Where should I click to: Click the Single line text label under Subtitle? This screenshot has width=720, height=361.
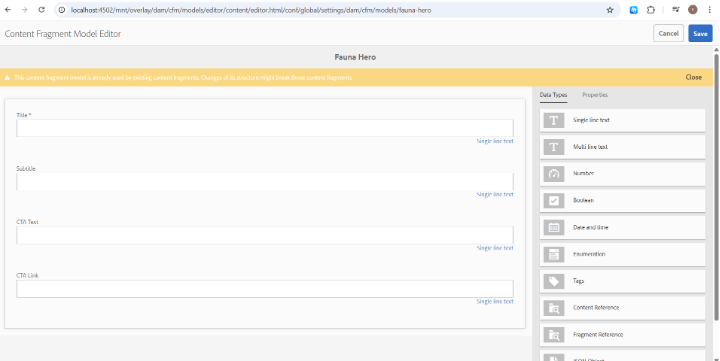[x=495, y=194]
